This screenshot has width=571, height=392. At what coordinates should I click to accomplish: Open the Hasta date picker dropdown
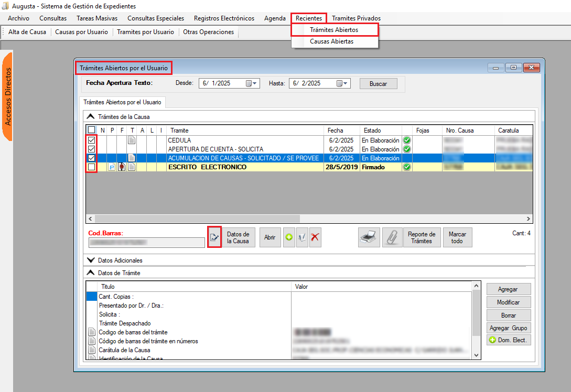344,83
